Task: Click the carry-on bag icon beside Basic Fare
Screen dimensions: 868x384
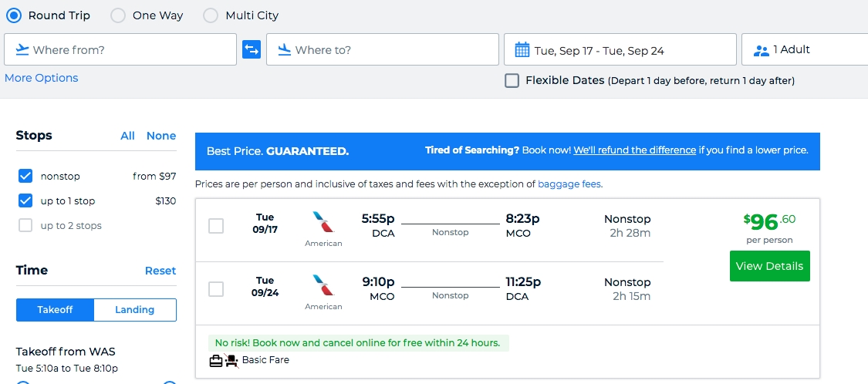Action: (216, 362)
